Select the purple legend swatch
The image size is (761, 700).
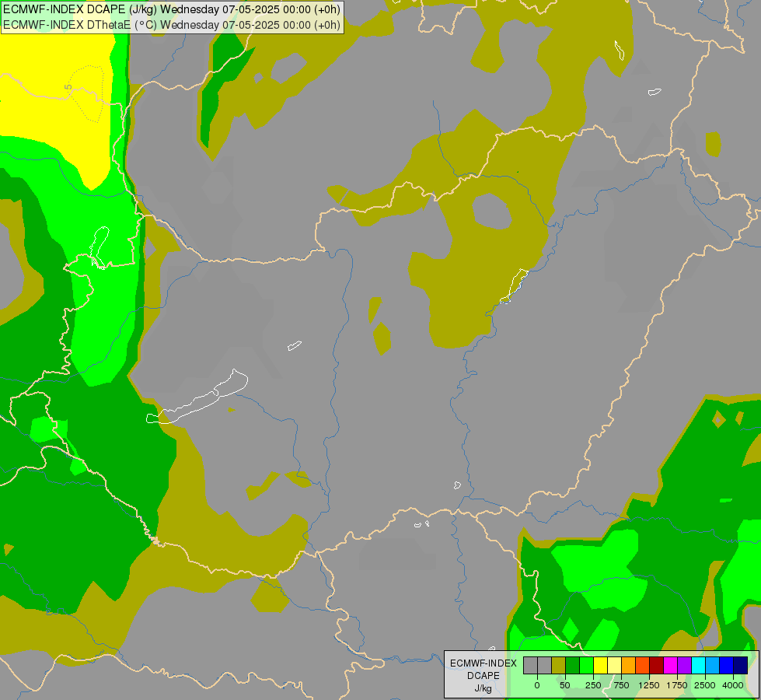click(685, 665)
